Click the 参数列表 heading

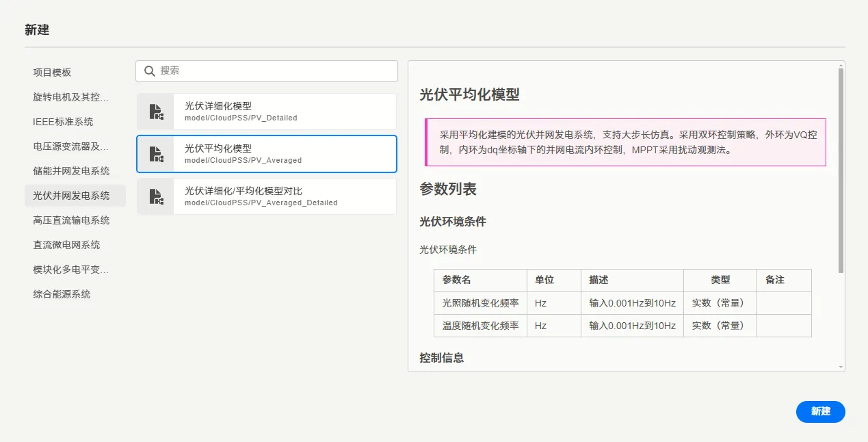448,190
